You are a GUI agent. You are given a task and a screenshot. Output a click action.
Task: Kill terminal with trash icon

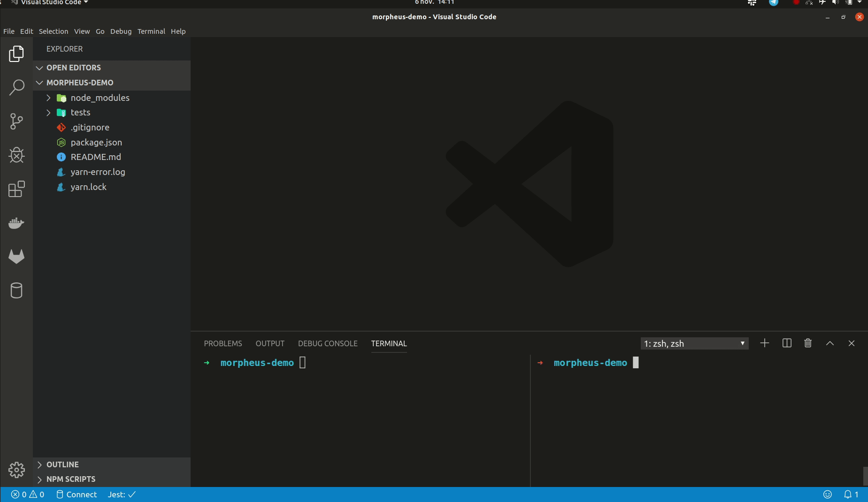point(808,343)
